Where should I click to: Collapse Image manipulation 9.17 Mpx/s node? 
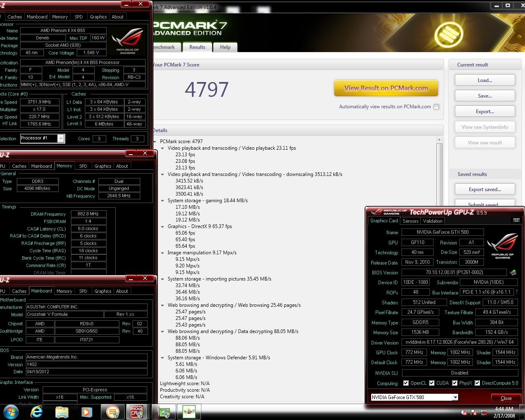[x=162, y=253]
